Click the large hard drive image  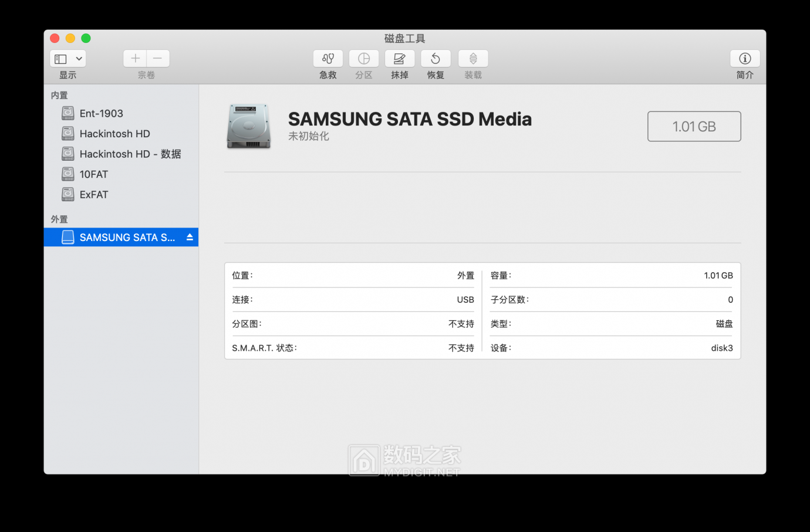click(x=249, y=127)
